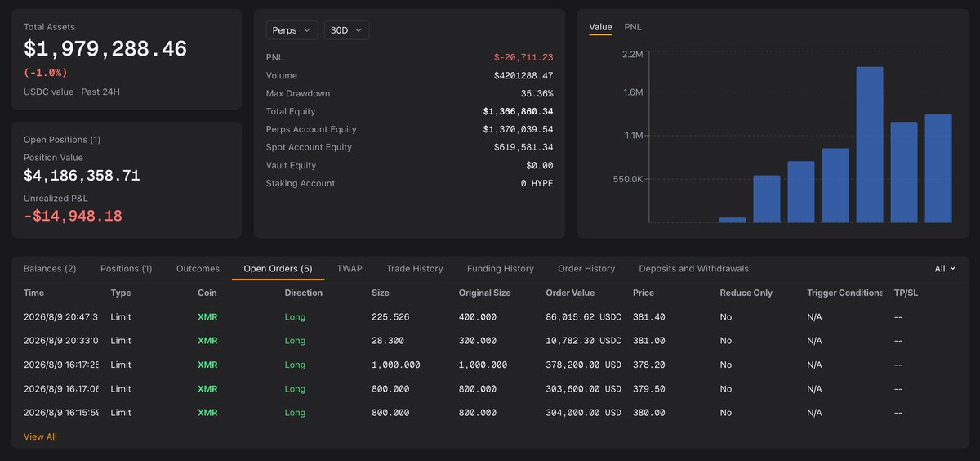Select the Outcomes tab

(x=198, y=268)
